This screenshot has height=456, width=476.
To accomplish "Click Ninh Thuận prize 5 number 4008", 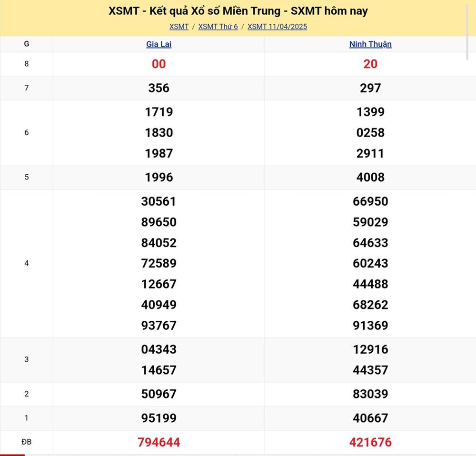I will 370,178.
